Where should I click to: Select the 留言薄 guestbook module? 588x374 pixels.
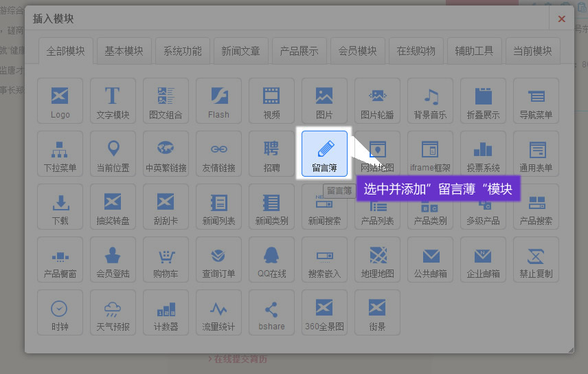pyautogui.click(x=324, y=153)
